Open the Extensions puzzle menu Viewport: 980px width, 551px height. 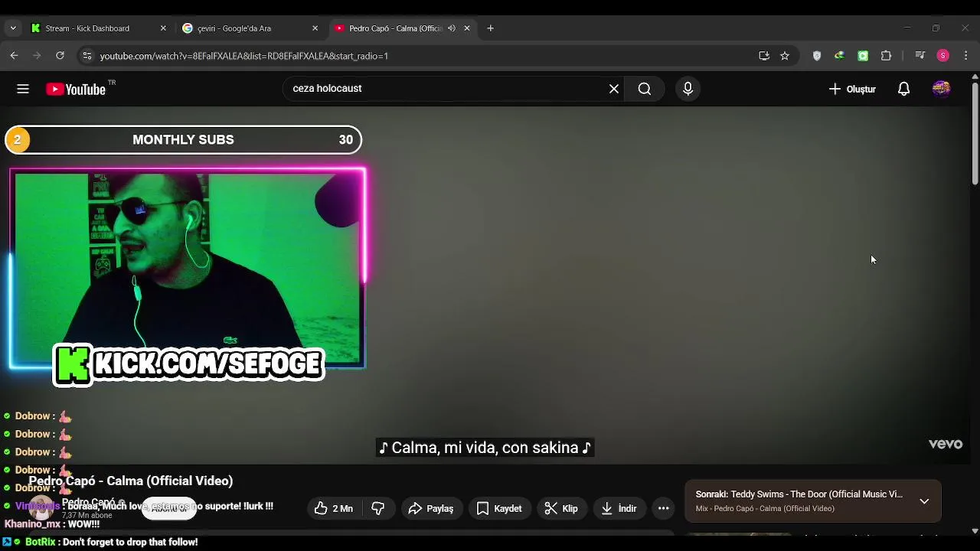(x=886, y=55)
